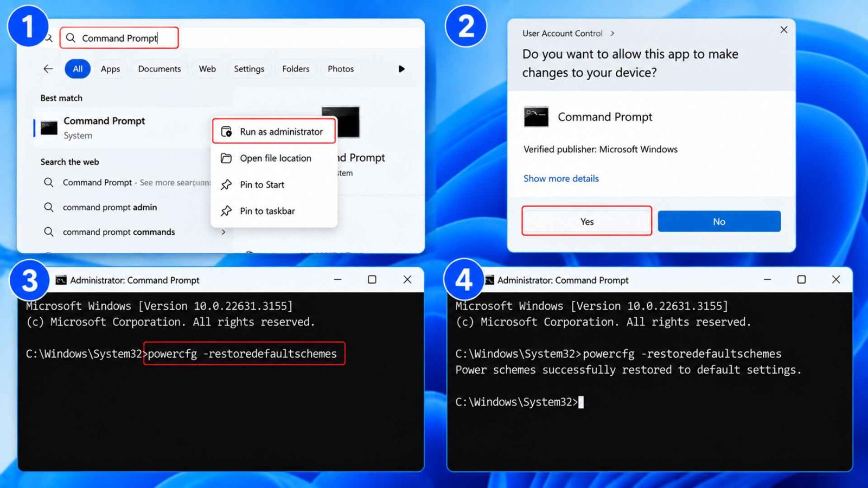
Task: Switch to the Folders filter tab
Action: [x=296, y=69]
